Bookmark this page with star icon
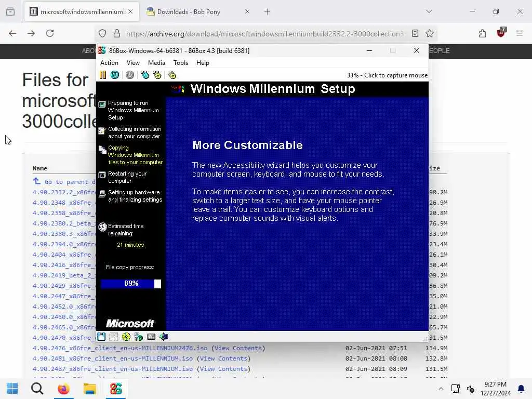Screen dimensions: 532x399 tap(430, 33)
